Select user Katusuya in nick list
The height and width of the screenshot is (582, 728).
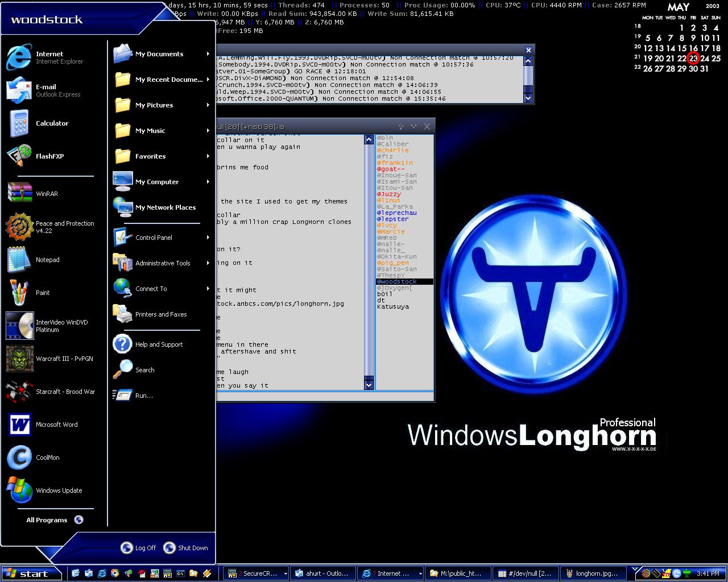(393, 306)
